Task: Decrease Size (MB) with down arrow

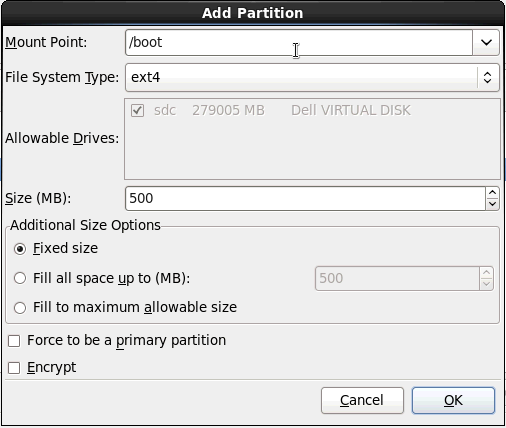Action: 492,204
